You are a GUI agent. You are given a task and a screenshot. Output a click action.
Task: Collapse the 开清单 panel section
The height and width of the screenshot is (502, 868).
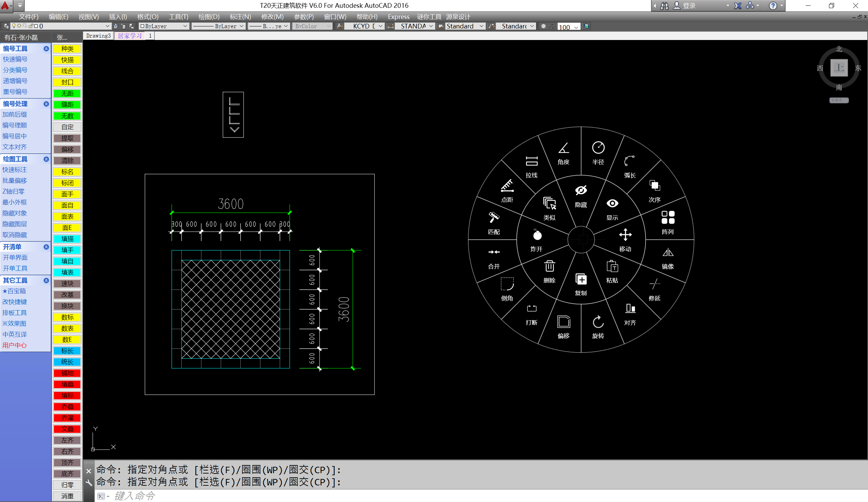coord(46,247)
